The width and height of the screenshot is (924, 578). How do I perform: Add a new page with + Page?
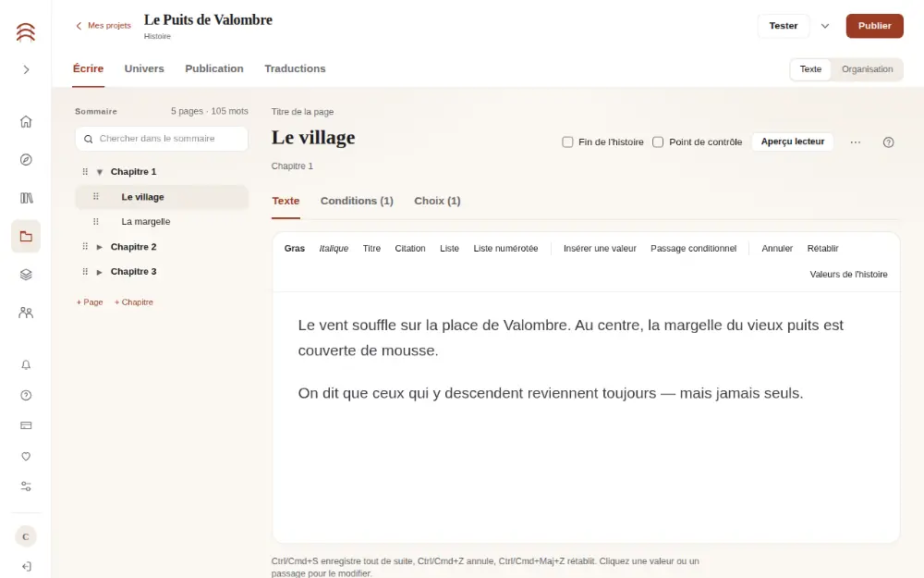pyautogui.click(x=90, y=302)
